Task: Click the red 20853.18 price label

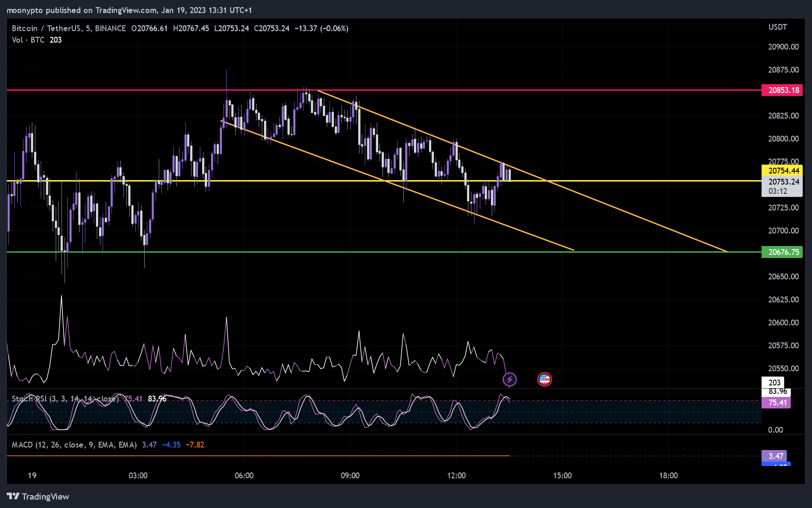Action: [x=782, y=90]
